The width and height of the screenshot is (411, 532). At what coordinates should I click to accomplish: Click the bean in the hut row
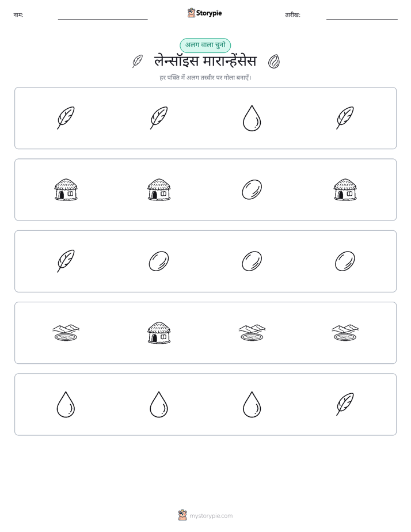[252, 189]
